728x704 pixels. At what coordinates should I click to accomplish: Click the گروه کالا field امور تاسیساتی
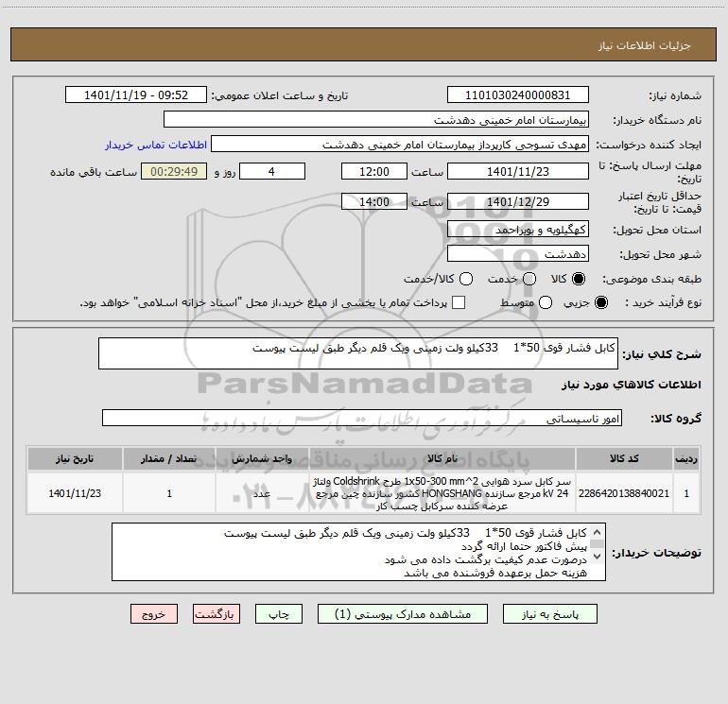[x=362, y=418]
